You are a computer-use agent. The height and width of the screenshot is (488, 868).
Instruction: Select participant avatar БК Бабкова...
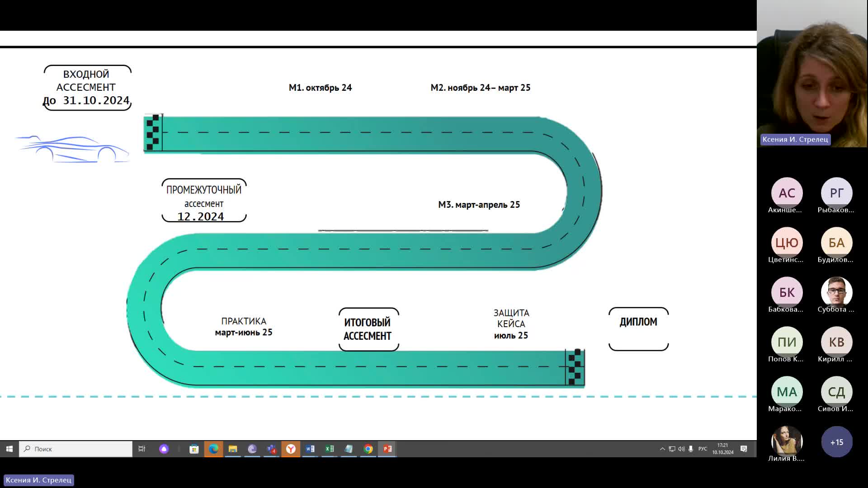point(787,292)
